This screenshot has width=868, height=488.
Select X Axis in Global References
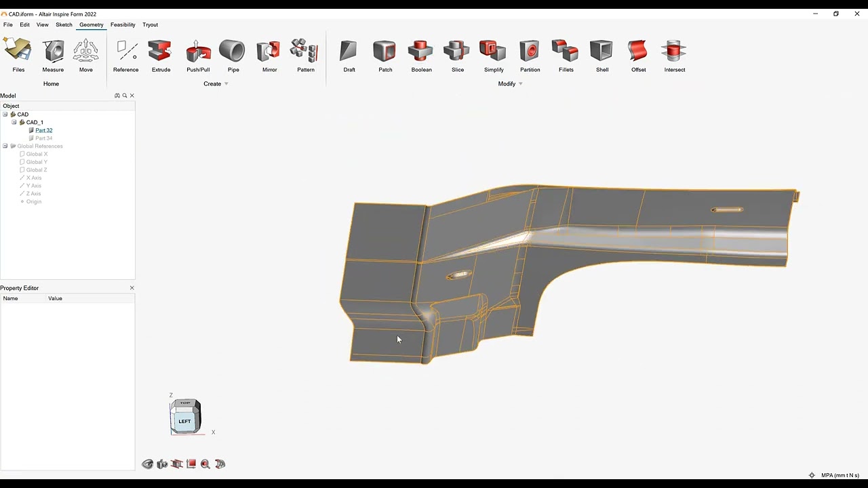(33, 178)
